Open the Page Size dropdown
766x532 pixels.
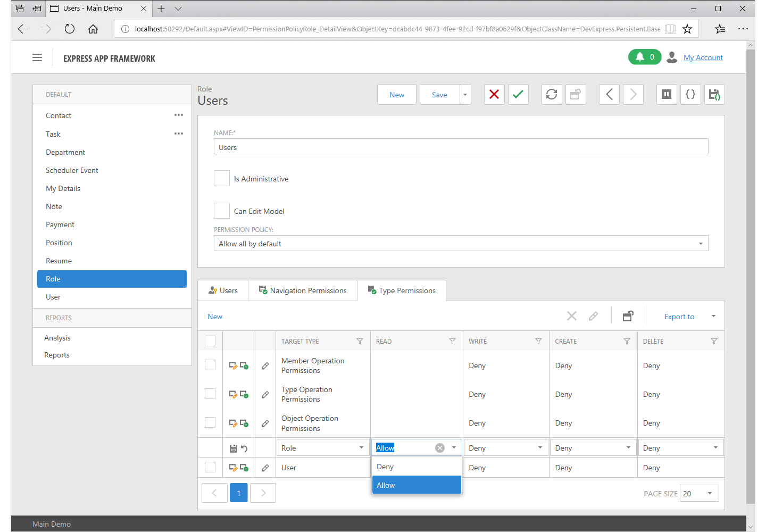pos(710,494)
